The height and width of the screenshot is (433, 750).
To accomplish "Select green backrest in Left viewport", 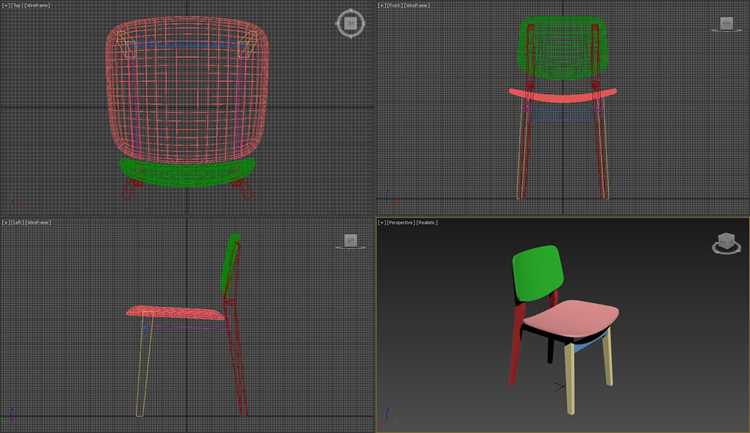I will coord(230,266).
